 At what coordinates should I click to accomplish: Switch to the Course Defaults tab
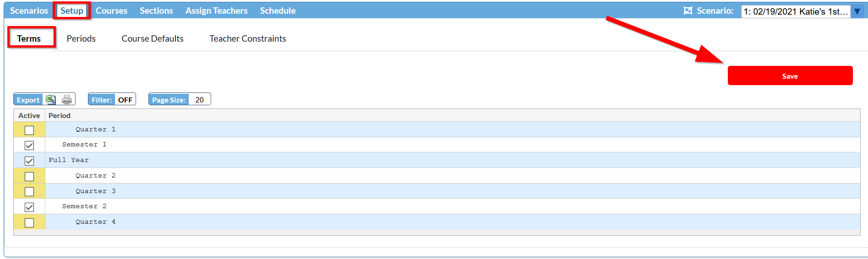coord(153,38)
